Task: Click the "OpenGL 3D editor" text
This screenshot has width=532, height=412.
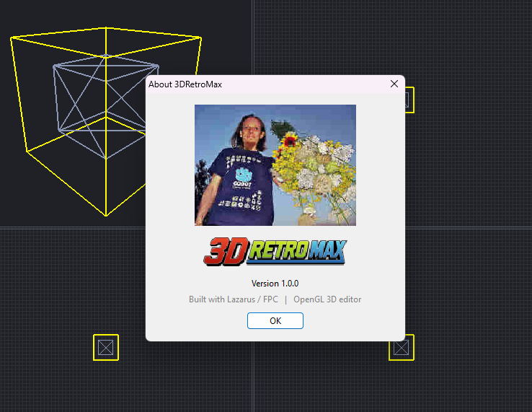Action: (x=327, y=299)
